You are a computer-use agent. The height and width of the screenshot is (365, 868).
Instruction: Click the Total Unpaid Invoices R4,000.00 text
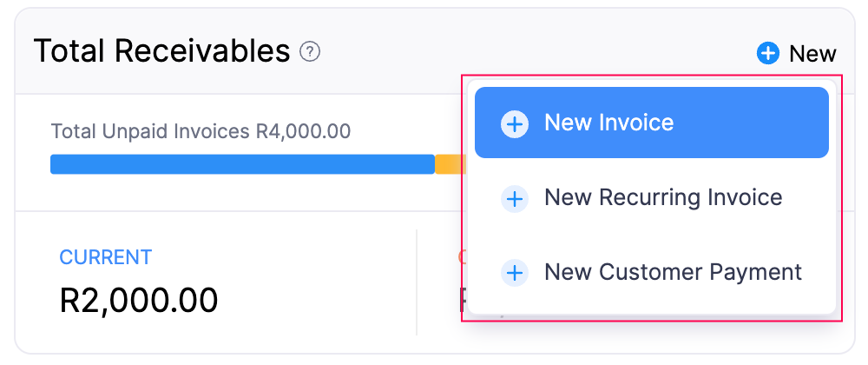[x=201, y=132]
